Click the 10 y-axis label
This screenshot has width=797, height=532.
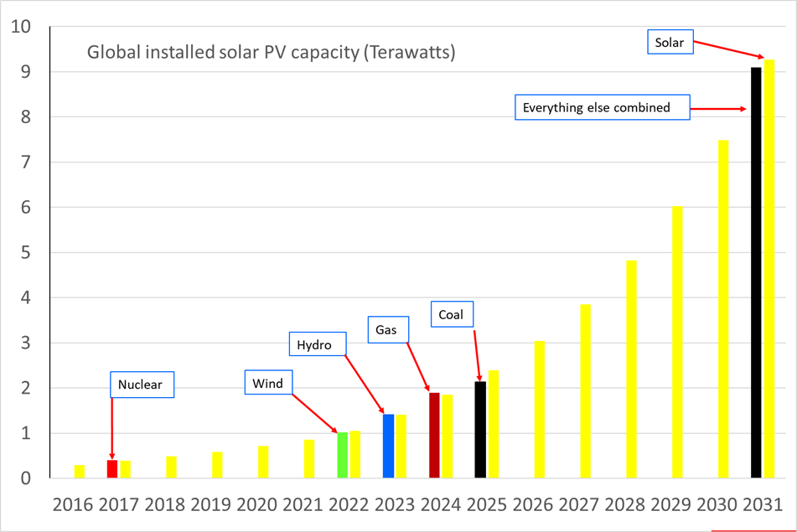point(21,27)
